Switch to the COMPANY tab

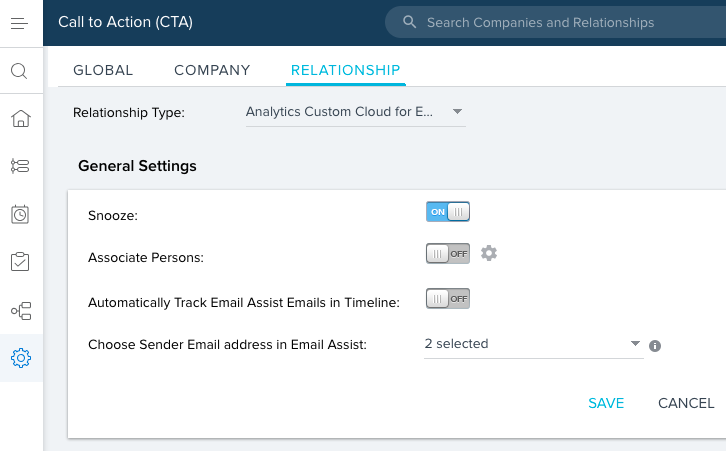pos(212,70)
